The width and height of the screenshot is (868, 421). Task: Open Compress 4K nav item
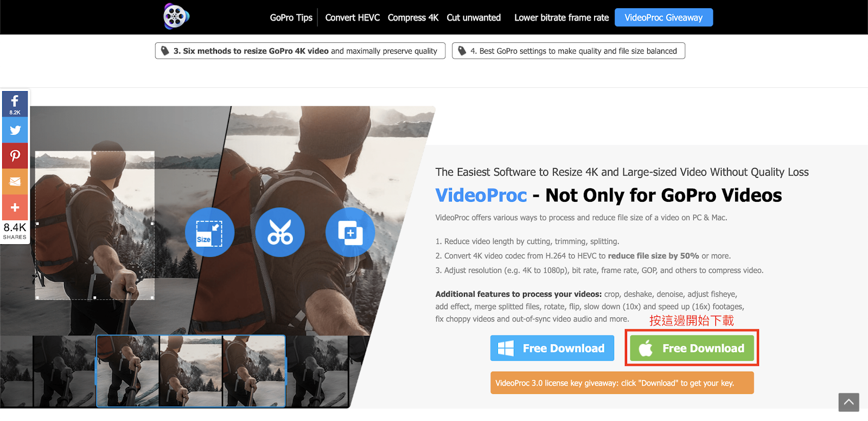(413, 17)
